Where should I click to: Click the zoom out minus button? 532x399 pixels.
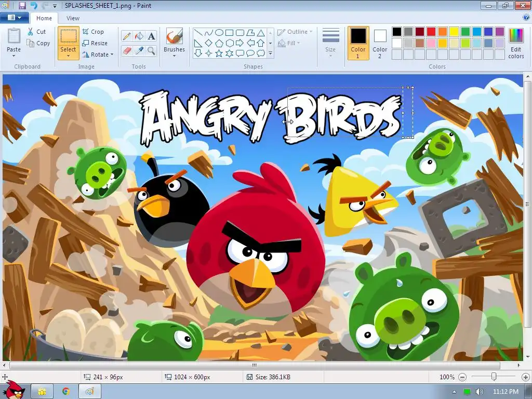pos(462,377)
